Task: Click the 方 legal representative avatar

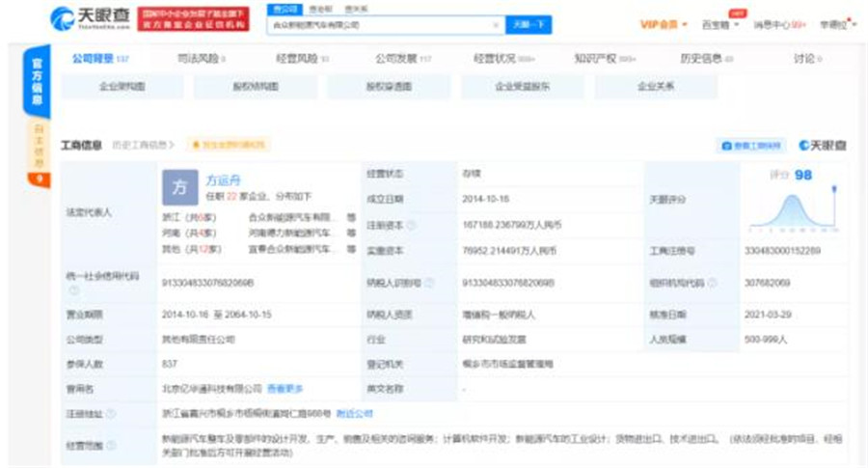Action: click(x=179, y=187)
